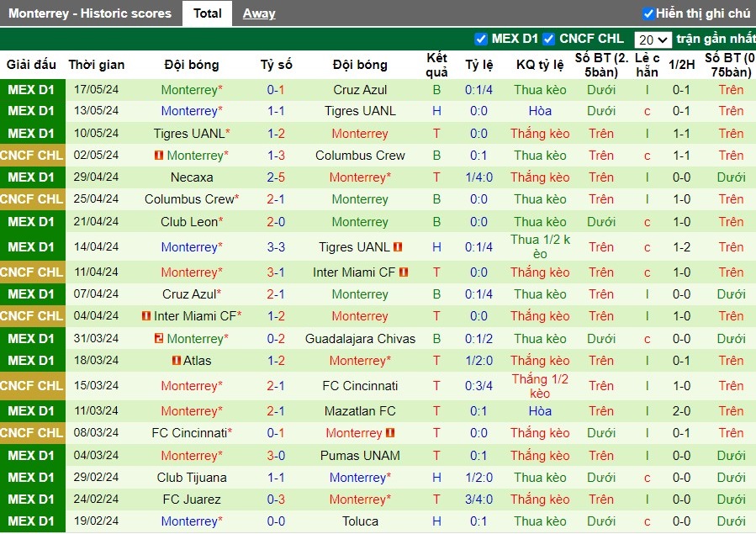756x534 pixels.
Task: Open Pumas UNAM team link
Action: coord(360,456)
